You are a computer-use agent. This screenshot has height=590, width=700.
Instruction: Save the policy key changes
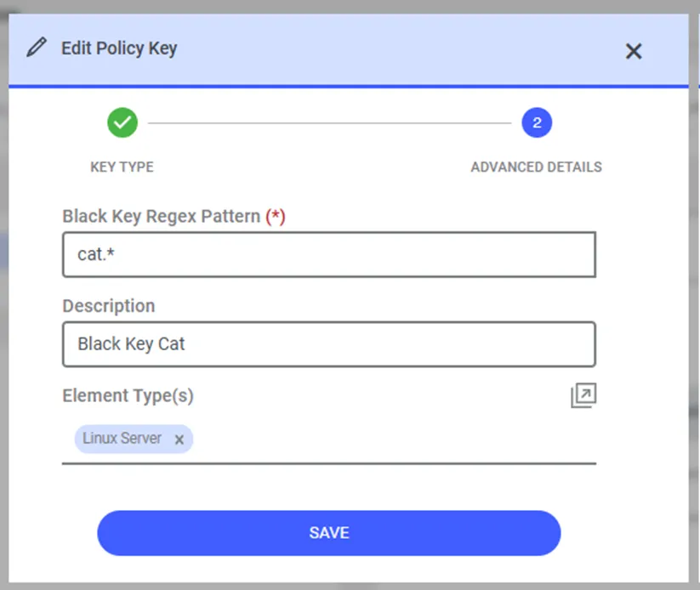tap(329, 533)
